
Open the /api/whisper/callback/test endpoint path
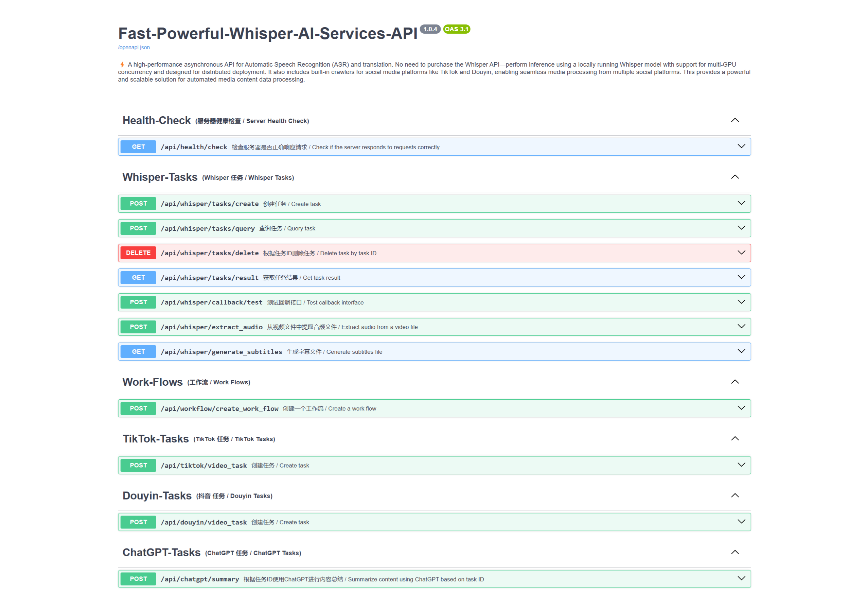[211, 302]
